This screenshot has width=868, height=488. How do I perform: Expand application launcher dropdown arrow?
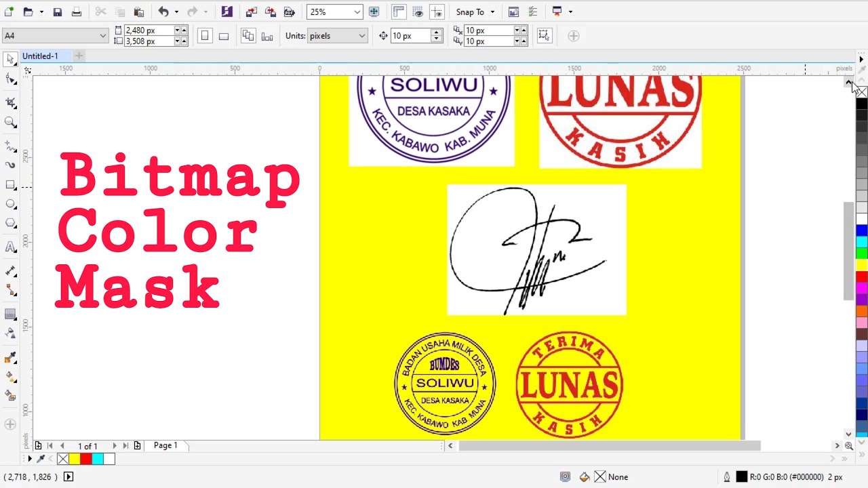coord(570,12)
